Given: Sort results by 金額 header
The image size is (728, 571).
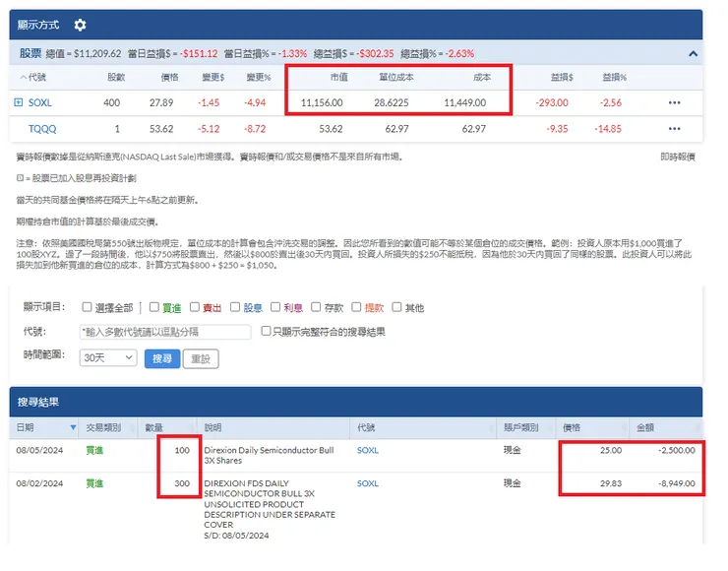Looking at the screenshot, I should point(645,427).
